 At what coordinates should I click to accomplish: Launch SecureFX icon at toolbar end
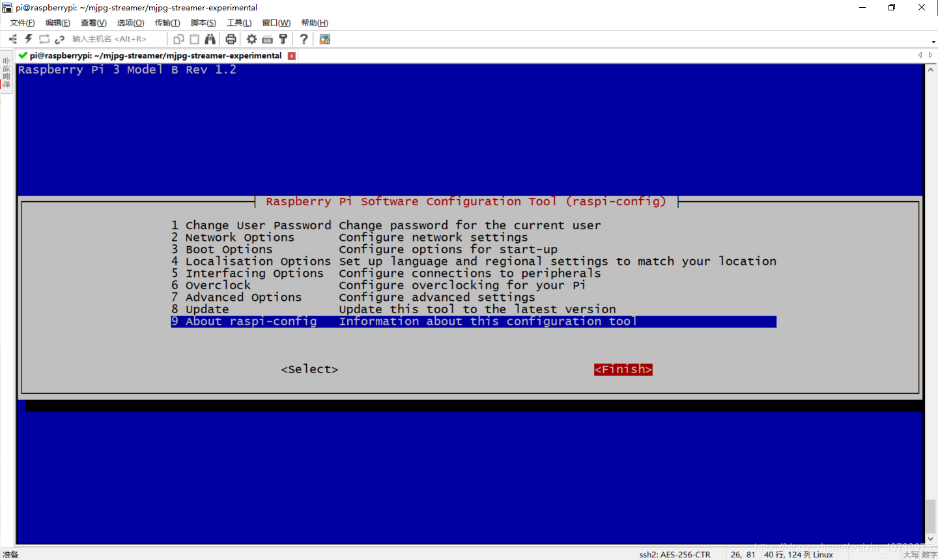pos(324,39)
